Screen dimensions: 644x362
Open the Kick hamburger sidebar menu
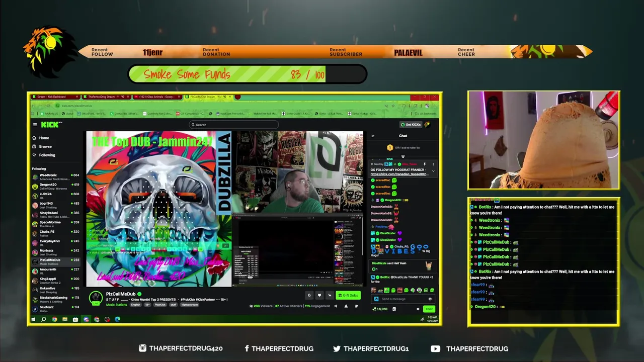pyautogui.click(x=35, y=125)
